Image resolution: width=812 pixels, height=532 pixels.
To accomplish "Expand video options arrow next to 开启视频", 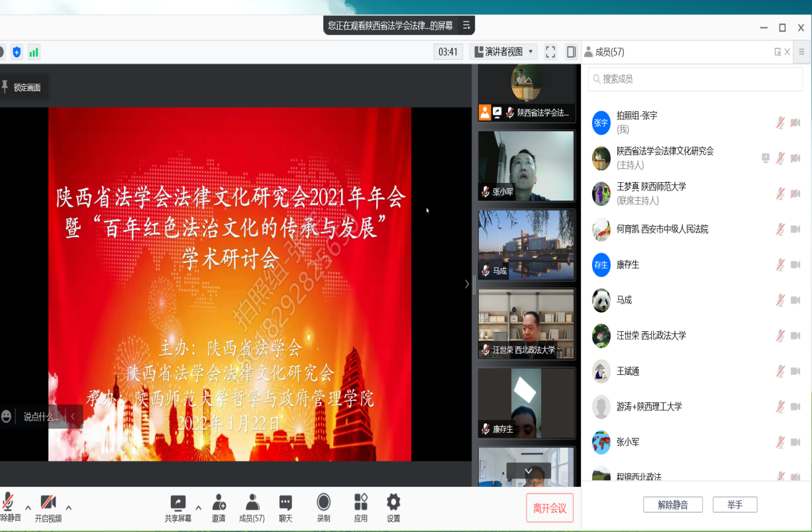I will [68, 508].
